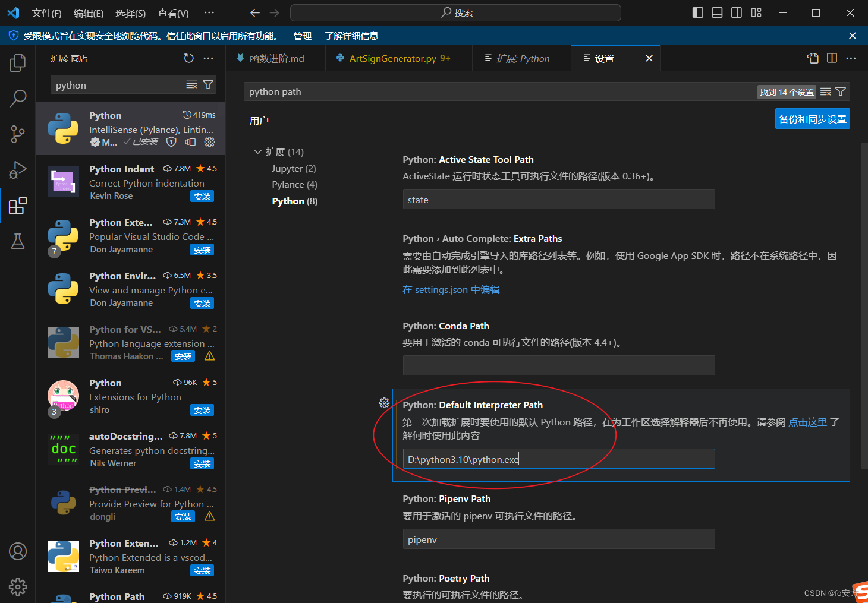Screen dimensions: 868x603
Task: Customize layout icon in title bar
Action: coord(756,12)
